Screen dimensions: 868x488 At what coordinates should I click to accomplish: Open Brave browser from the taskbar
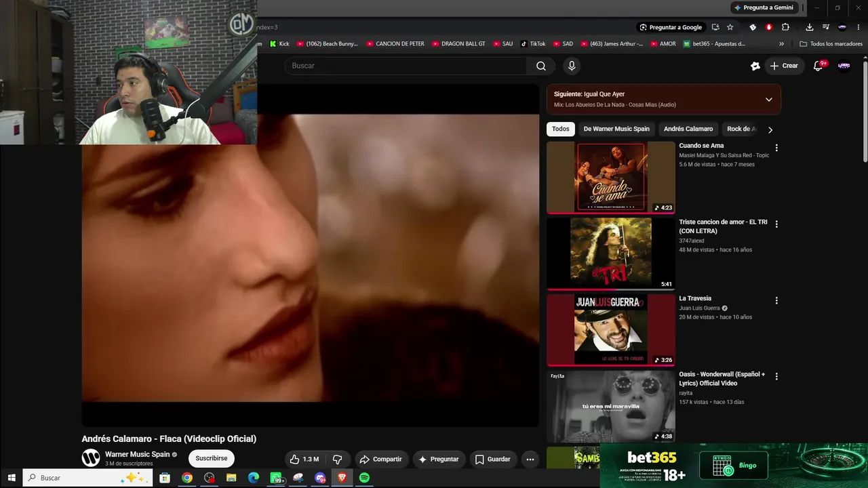point(342,478)
